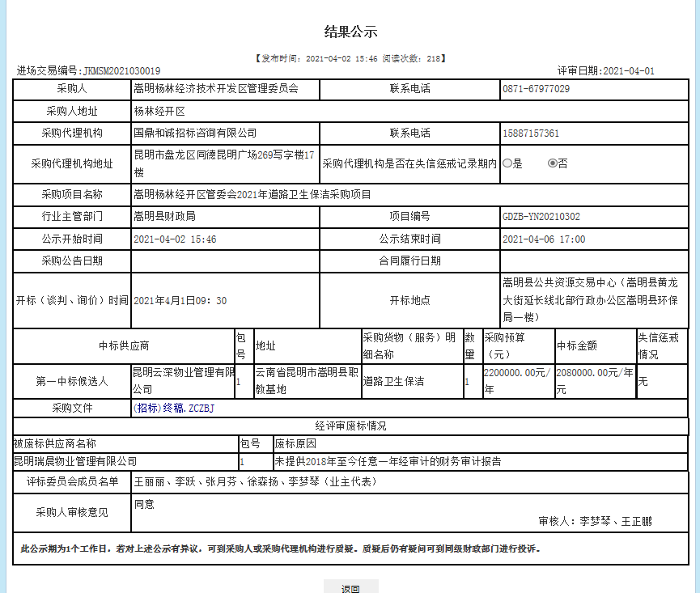The image size is (700, 593).
Task: Select the 否 radio button
Action: (552, 163)
